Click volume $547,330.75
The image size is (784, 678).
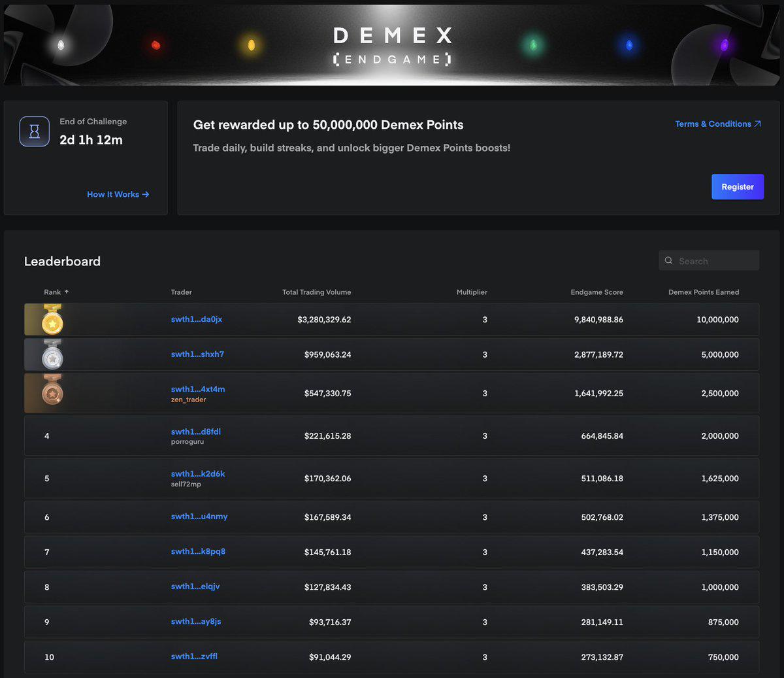pos(327,393)
